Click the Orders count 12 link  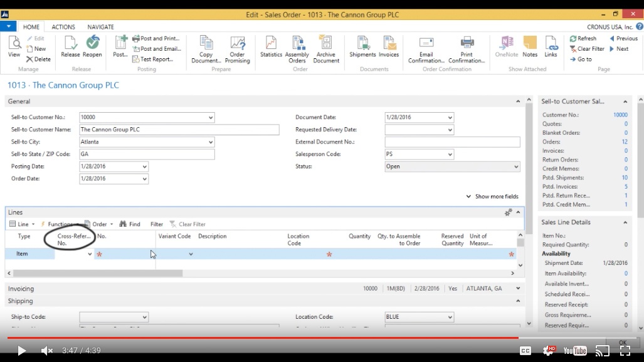[624, 142]
